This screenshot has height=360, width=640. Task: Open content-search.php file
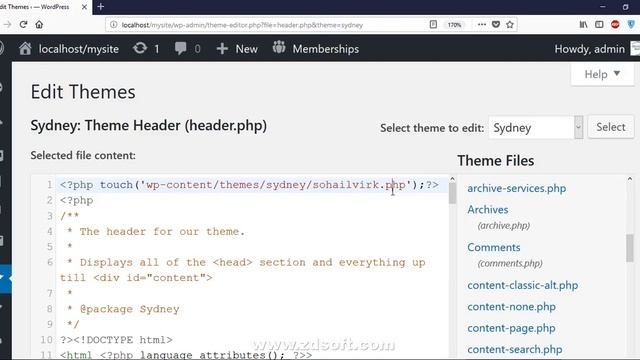515,349
